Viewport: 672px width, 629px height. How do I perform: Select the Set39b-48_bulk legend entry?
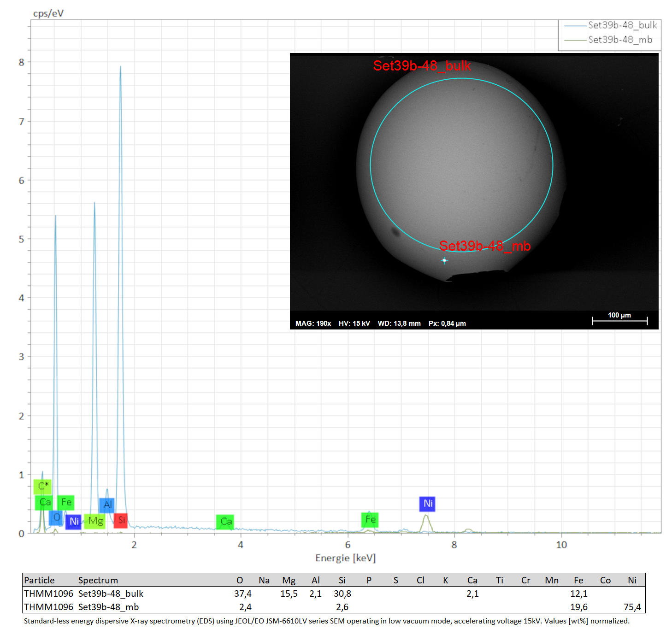pyautogui.click(x=610, y=25)
